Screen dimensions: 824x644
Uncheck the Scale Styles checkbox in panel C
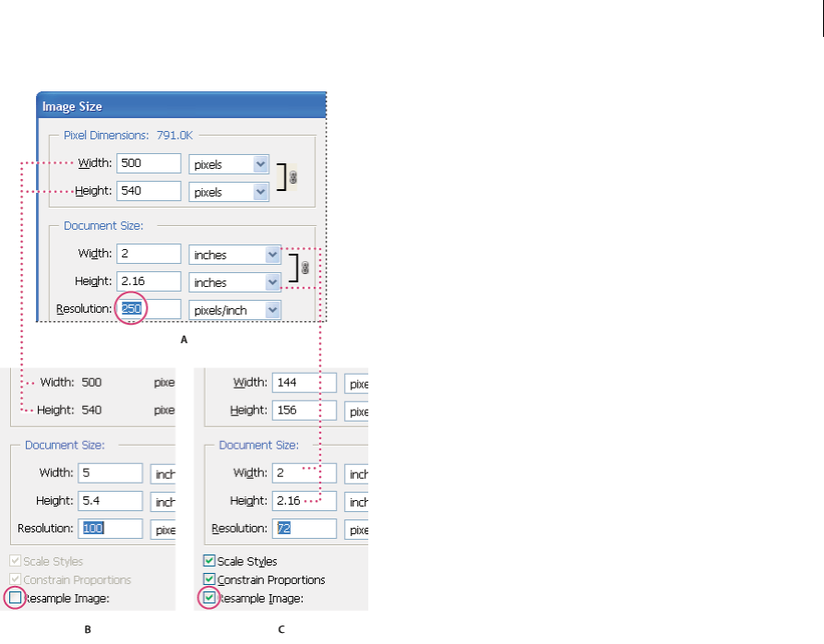(209, 561)
